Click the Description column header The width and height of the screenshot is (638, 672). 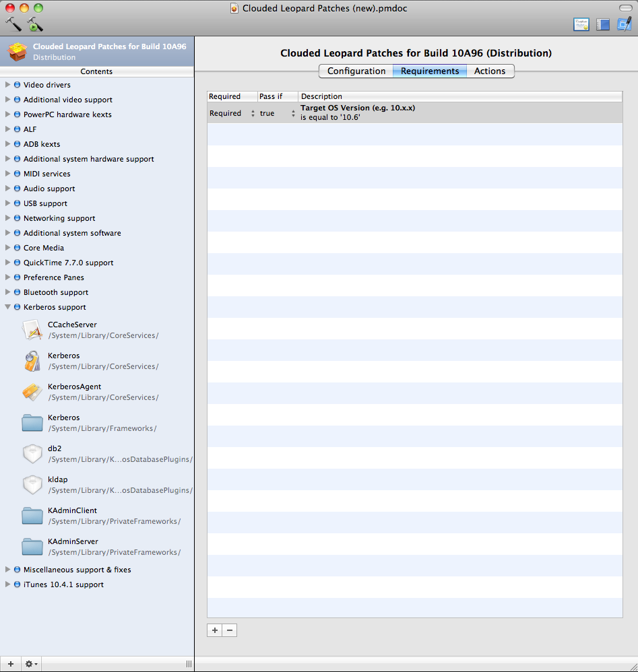pyautogui.click(x=460, y=96)
